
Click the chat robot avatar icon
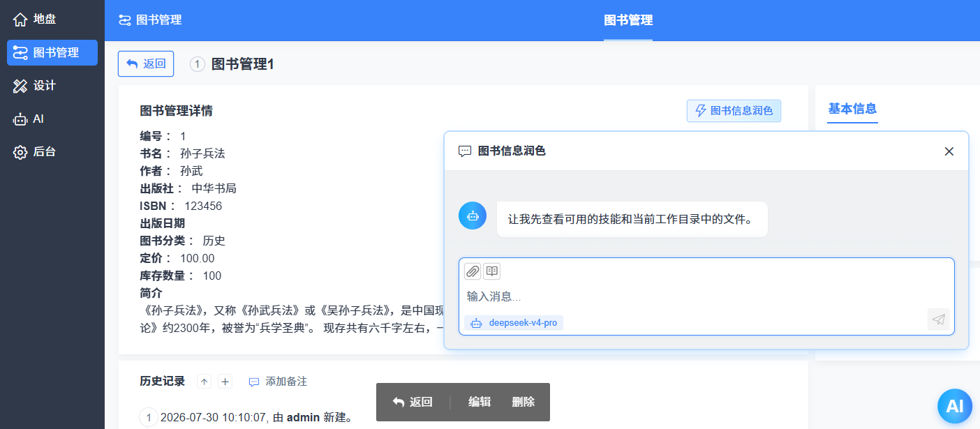tap(473, 216)
